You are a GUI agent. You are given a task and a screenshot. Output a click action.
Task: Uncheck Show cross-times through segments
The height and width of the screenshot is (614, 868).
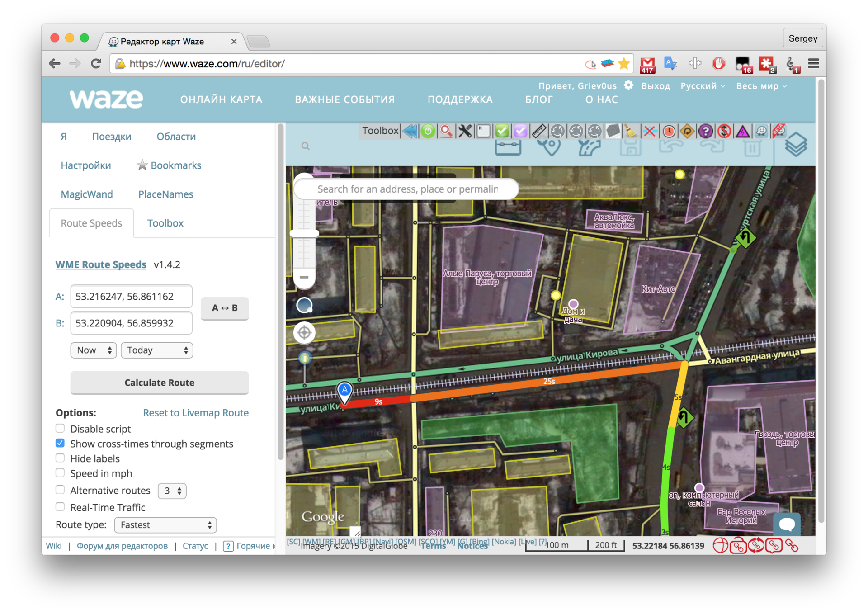point(60,443)
